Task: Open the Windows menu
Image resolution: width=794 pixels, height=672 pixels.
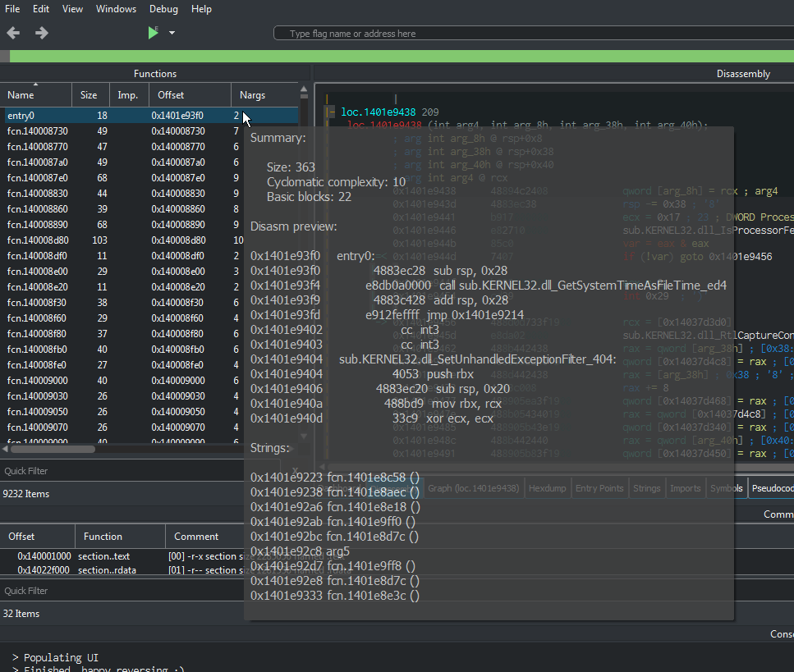Action: point(116,9)
